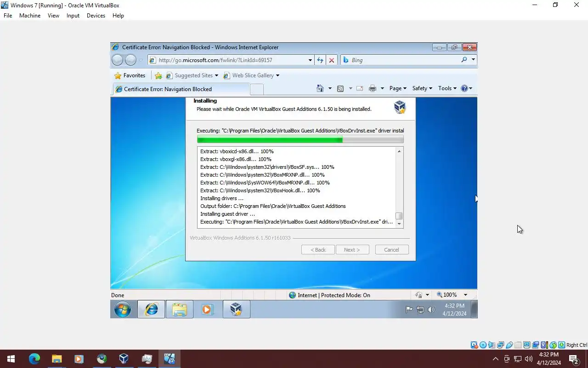
Task: Click the Back button in installer
Action: click(318, 250)
